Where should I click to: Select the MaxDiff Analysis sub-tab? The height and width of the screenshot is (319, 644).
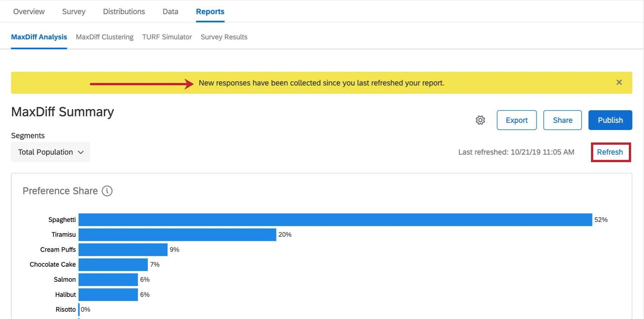39,37
